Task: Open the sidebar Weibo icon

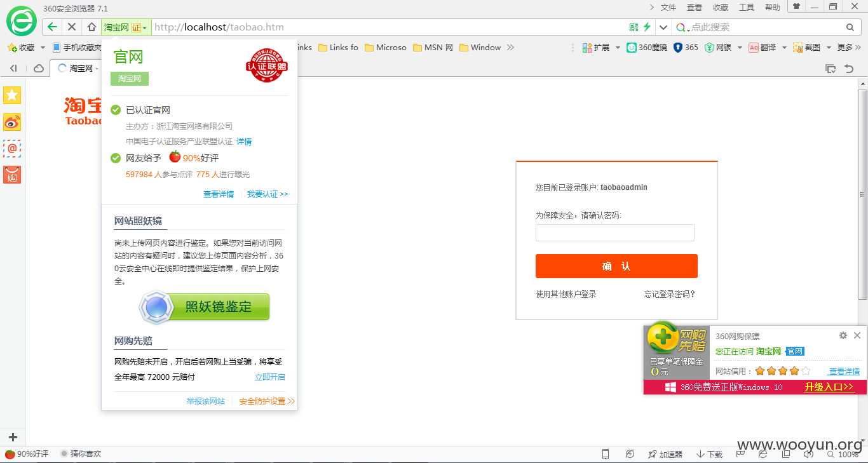Action: [12, 122]
